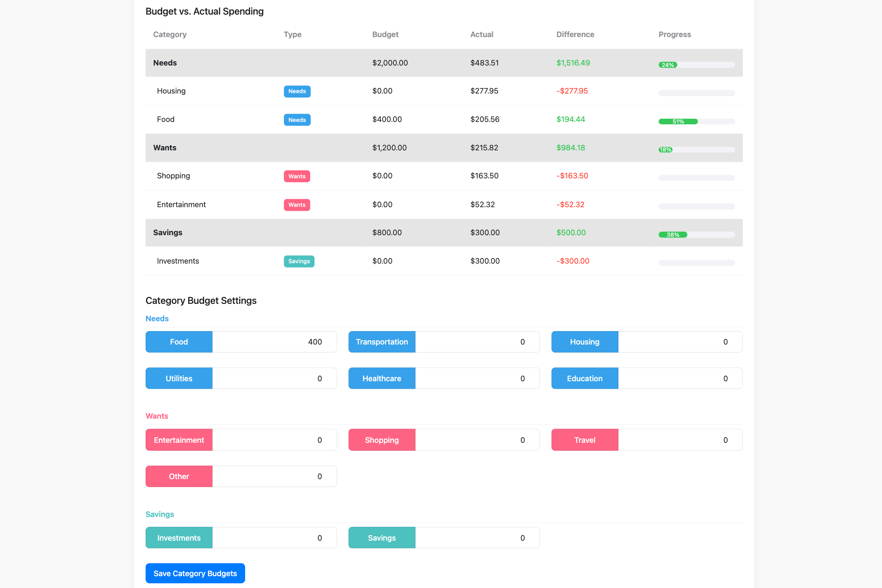Click the Needs progress bar at 24%
The height and width of the screenshot is (588, 882).
tap(697, 65)
